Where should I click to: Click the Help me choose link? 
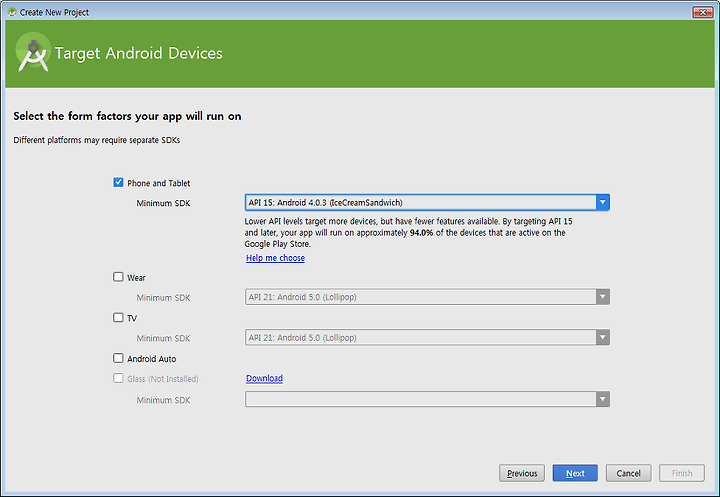point(275,258)
